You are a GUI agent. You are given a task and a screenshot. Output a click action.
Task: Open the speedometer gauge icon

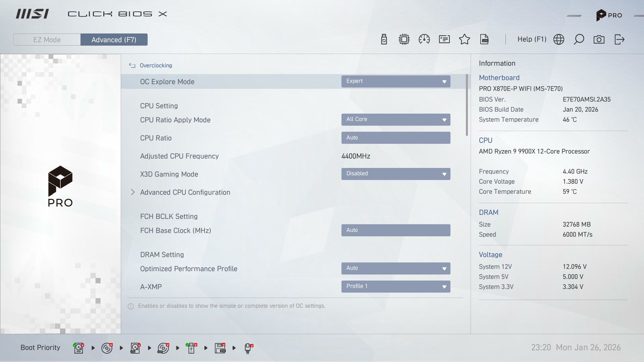424,40
